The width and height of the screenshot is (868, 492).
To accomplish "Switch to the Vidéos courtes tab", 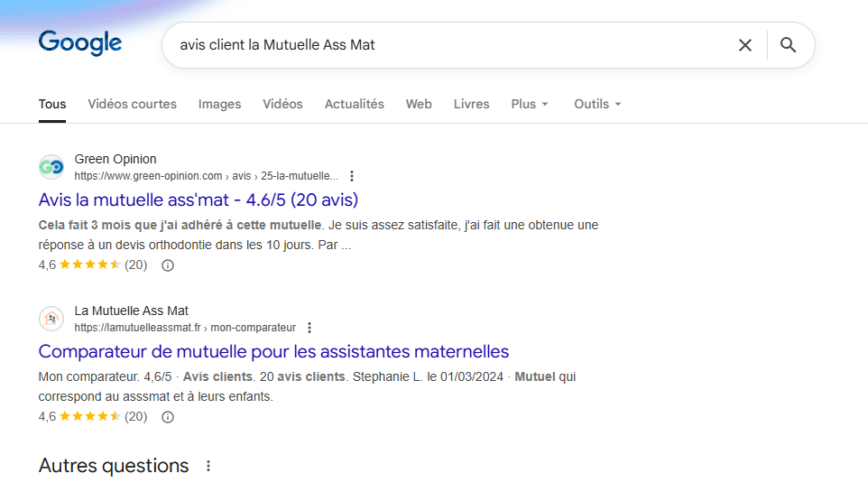I will coord(132,104).
